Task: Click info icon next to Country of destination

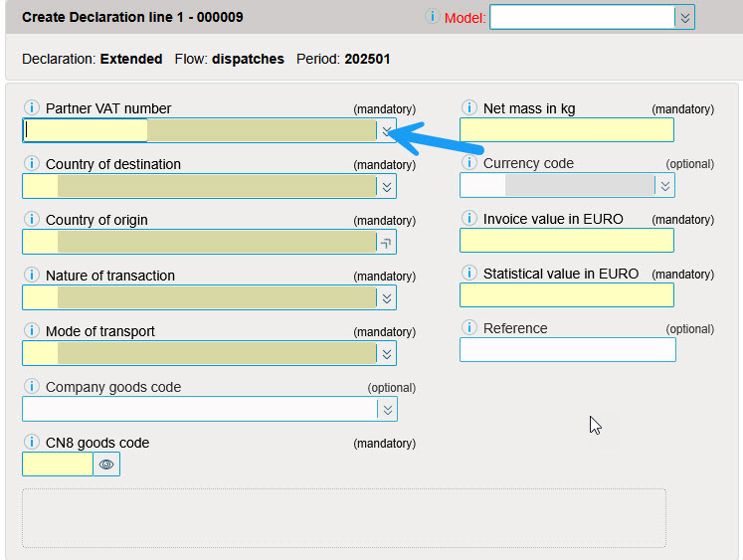Action: point(30,164)
